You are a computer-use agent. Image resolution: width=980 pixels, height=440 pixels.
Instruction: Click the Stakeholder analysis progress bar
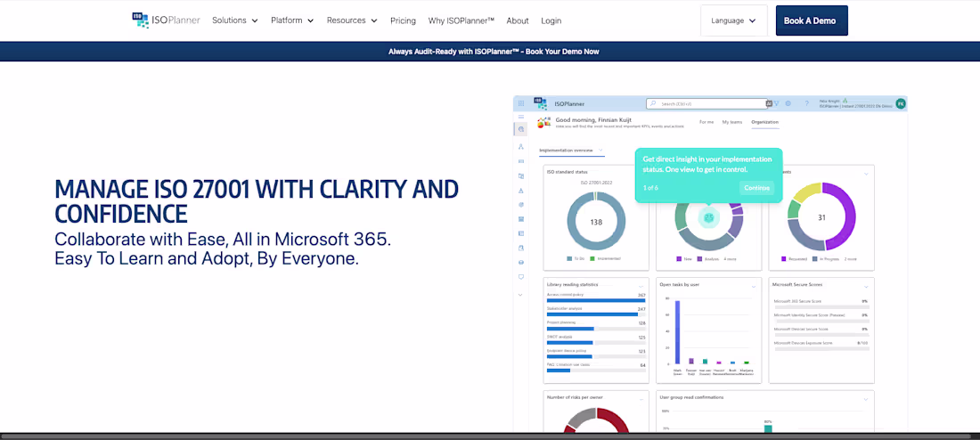[x=596, y=314]
